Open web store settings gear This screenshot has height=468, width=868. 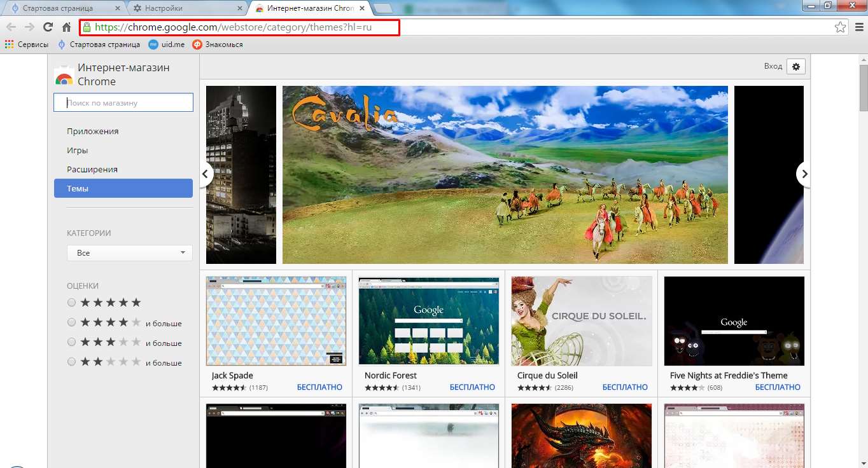click(796, 67)
